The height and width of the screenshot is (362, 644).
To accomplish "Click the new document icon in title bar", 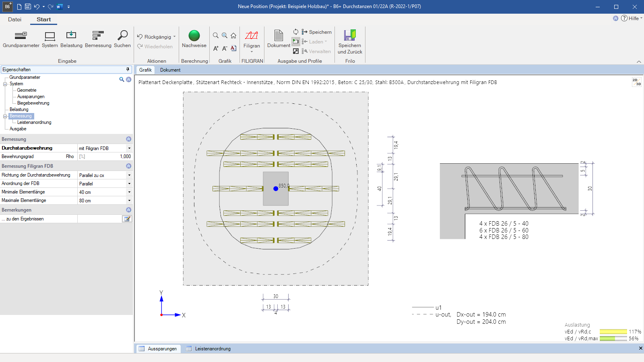I will (x=19, y=6).
